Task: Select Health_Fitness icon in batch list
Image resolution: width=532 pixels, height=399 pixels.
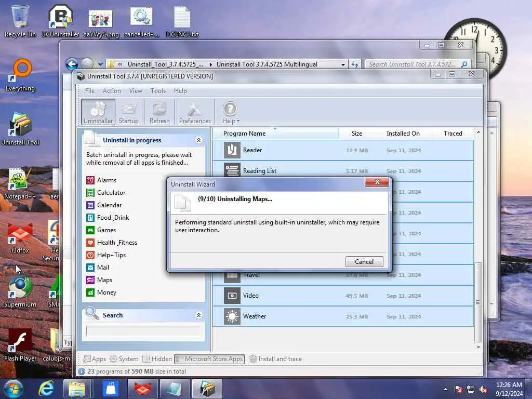Action: click(x=90, y=243)
